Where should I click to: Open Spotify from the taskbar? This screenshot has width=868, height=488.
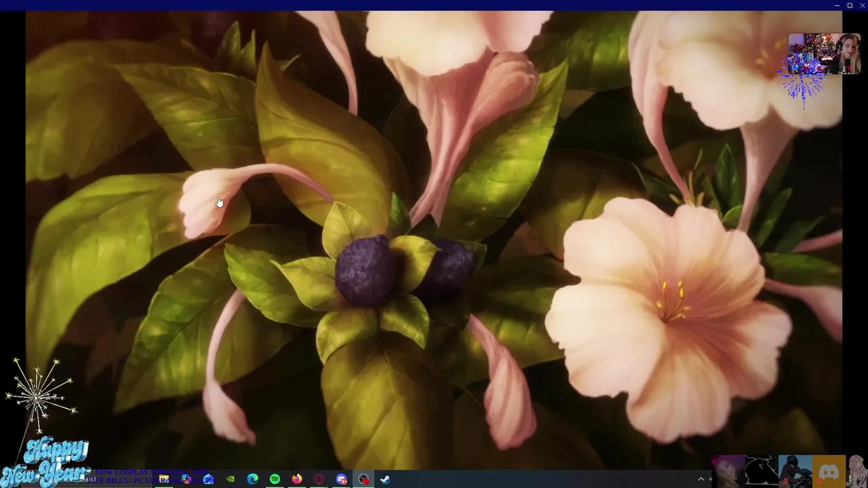(x=275, y=479)
